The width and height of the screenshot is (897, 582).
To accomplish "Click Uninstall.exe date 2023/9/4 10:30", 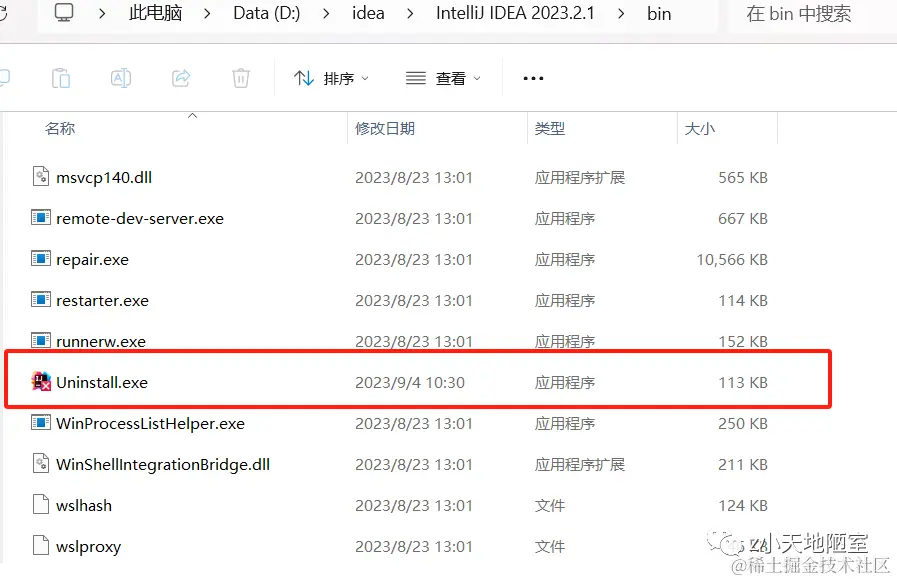I will pos(410,382).
